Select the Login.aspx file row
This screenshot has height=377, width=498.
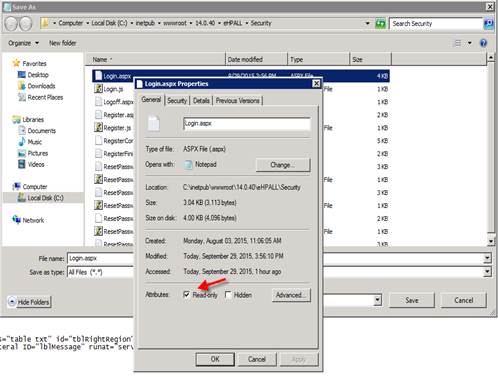pos(241,76)
